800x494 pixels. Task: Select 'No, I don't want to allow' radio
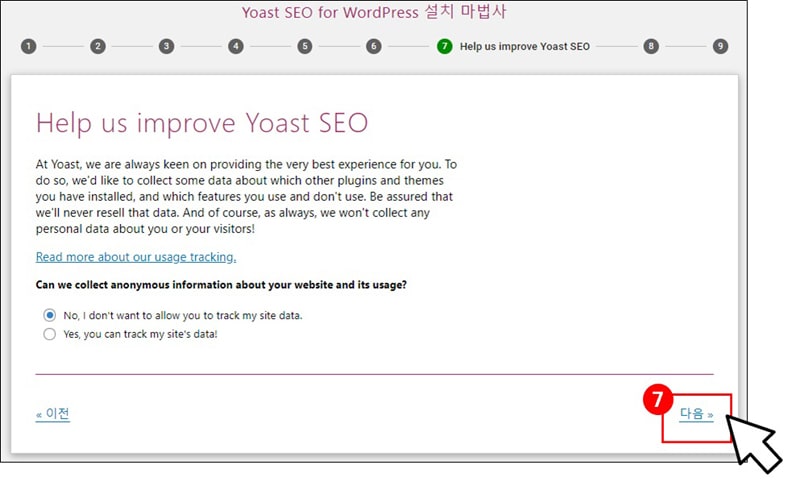49,315
